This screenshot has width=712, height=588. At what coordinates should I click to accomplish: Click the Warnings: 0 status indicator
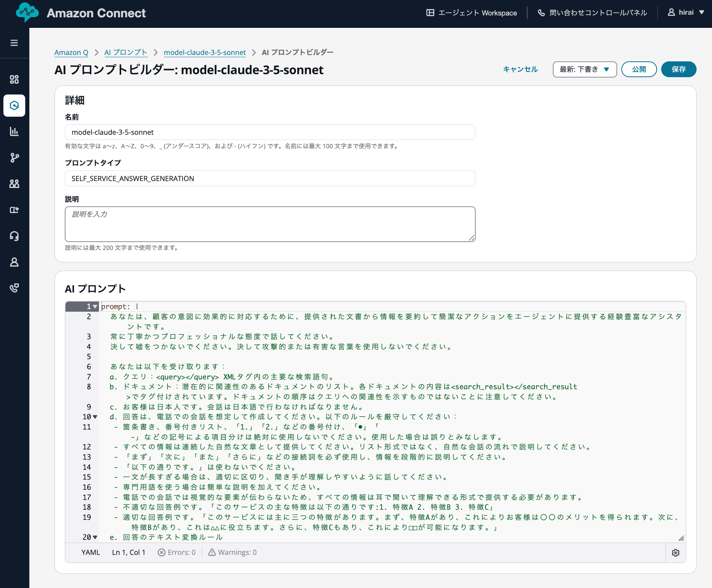click(x=233, y=552)
